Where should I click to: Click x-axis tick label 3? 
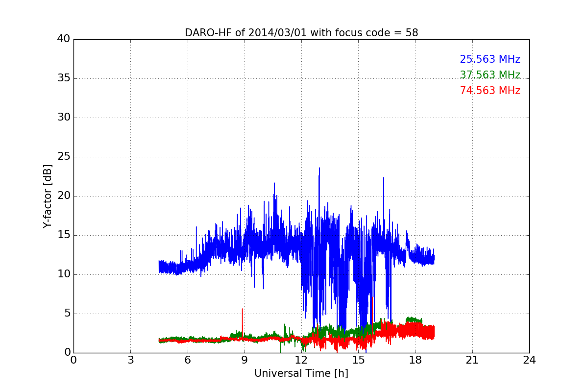pyautogui.click(x=130, y=360)
